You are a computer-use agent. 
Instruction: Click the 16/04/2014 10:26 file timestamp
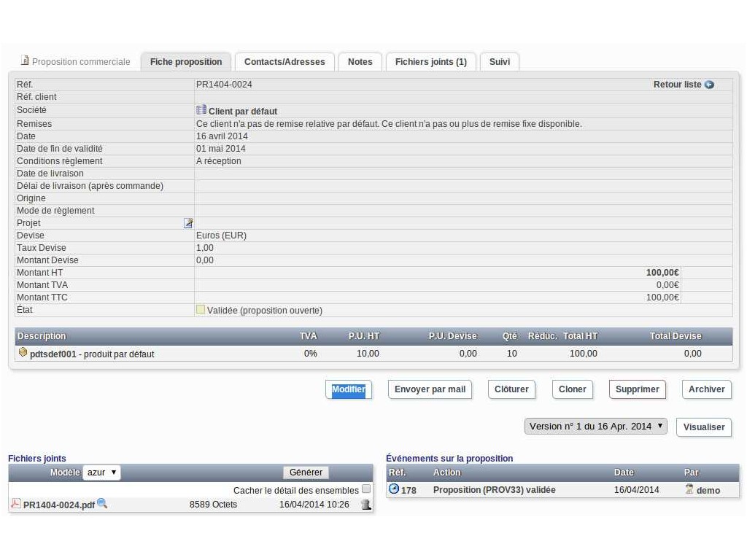point(314,505)
